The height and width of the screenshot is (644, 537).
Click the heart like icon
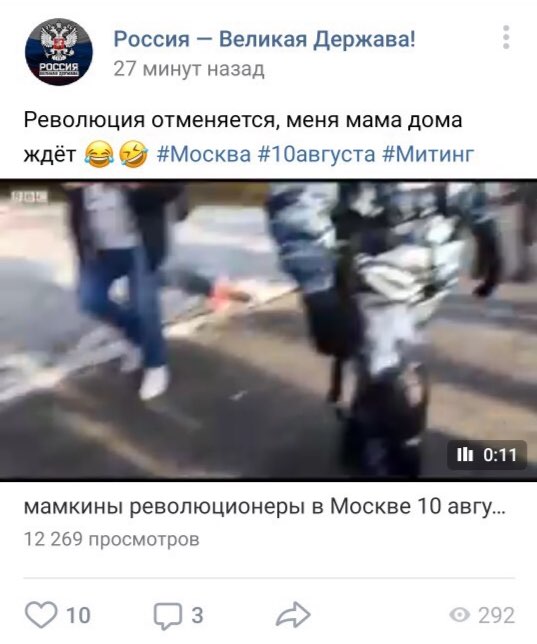[x=41, y=615]
